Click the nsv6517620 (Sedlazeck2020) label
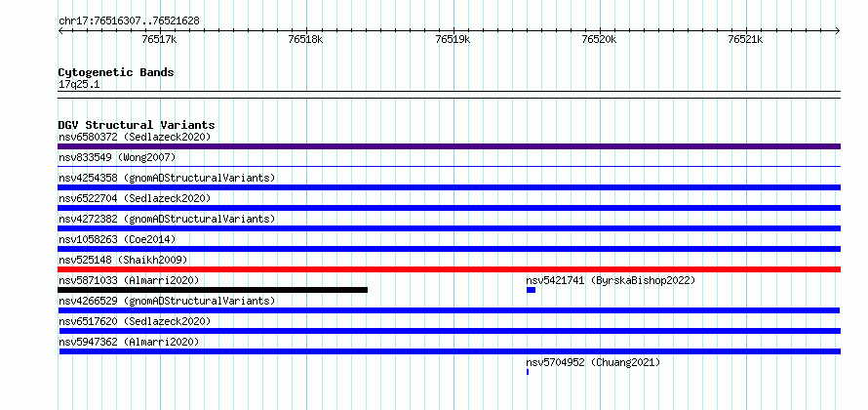 (x=135, y=321)
